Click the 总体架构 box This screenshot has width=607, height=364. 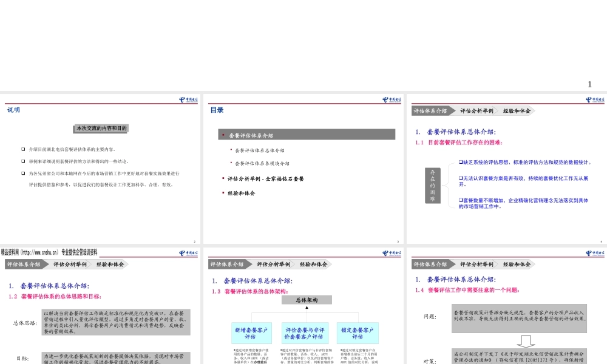pyautogui.click(x=307, y=300)
